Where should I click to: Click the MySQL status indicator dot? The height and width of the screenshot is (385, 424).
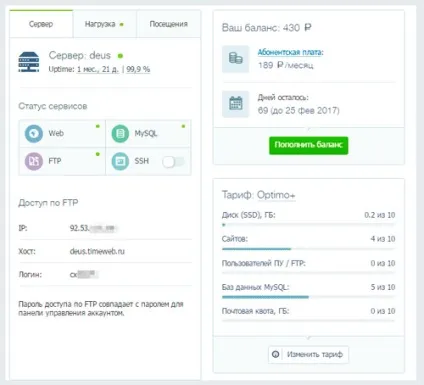point(183,126)
